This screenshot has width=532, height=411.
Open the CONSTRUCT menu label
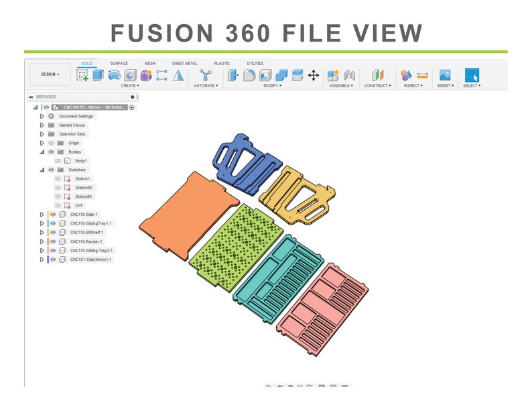point(378,86)
